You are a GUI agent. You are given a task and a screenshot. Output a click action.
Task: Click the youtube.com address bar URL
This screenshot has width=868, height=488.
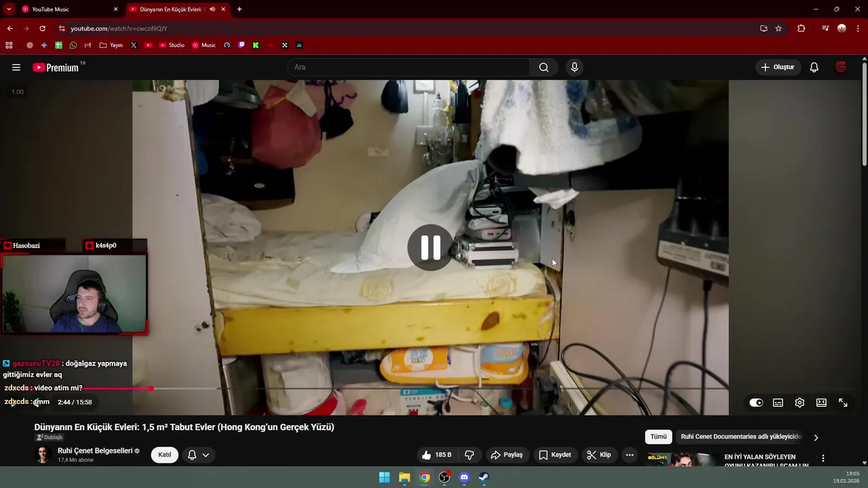pyautogui.click(x=119, y=28)
